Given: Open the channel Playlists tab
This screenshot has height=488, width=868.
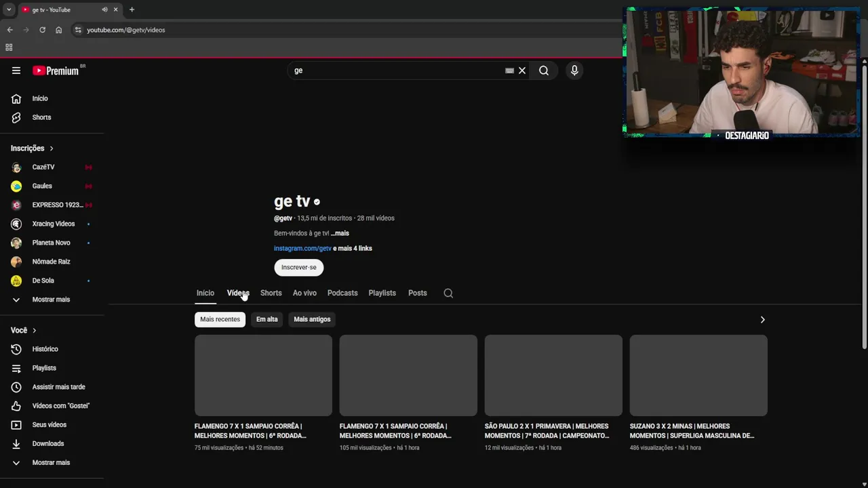Looking at the screenshot, I should coord(382,293).
